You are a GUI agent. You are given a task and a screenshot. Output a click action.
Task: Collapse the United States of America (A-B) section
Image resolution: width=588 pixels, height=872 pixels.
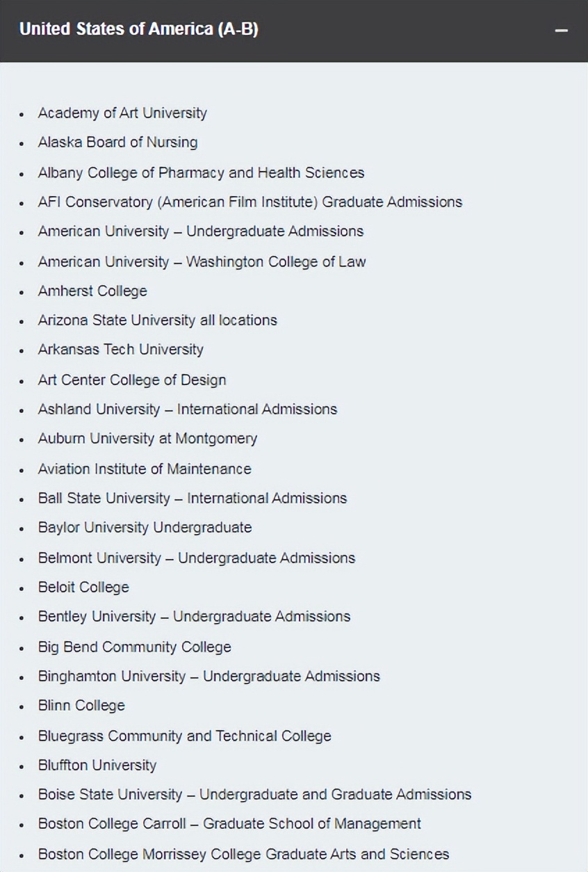tap(562, 31)
